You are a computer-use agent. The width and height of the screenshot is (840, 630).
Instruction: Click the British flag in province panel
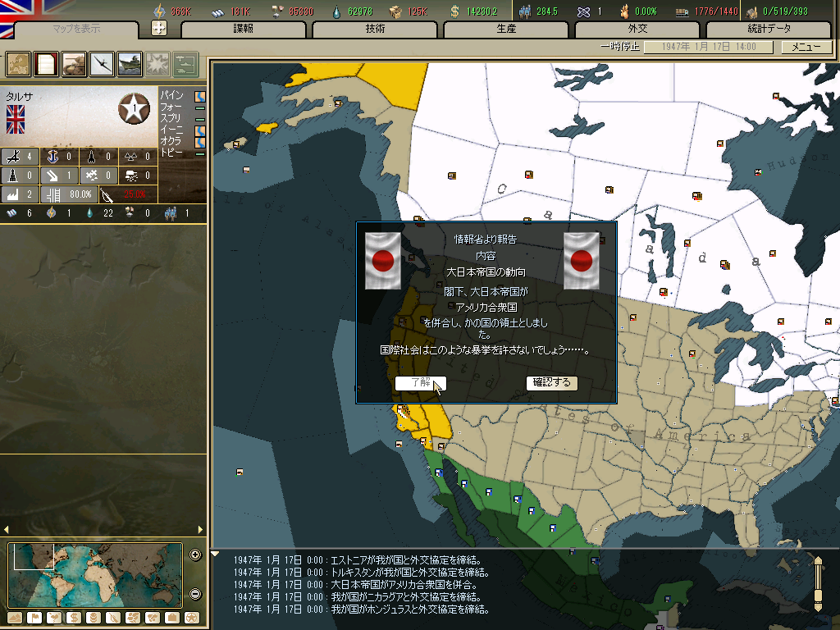point(16,120)
